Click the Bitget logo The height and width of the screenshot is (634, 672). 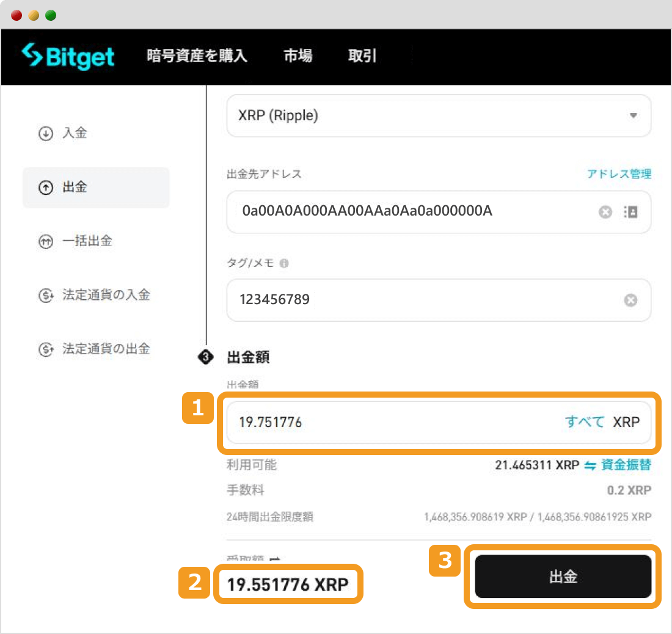(67, 56)
